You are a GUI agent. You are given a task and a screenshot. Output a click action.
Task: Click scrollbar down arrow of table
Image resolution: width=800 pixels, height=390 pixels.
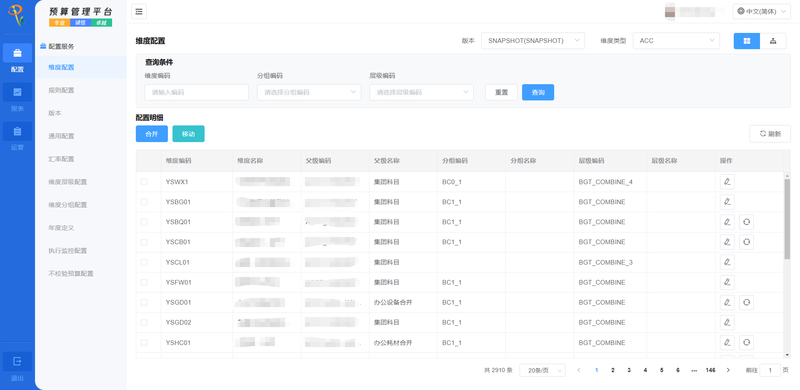[787, 355]
